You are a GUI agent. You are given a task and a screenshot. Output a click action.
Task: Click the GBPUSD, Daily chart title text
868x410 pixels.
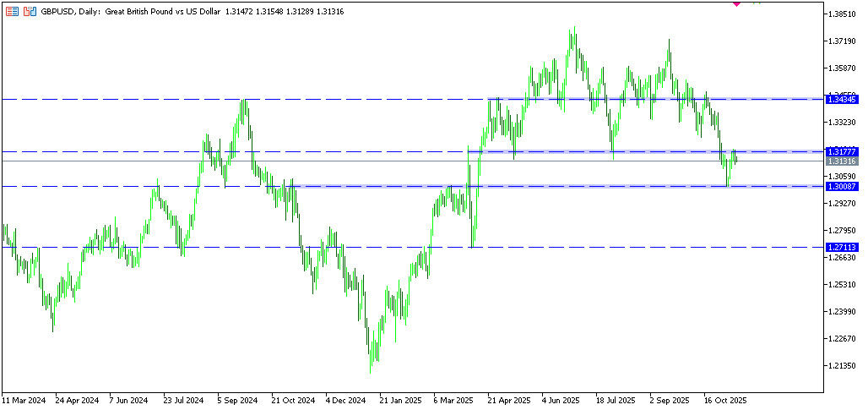72,13
